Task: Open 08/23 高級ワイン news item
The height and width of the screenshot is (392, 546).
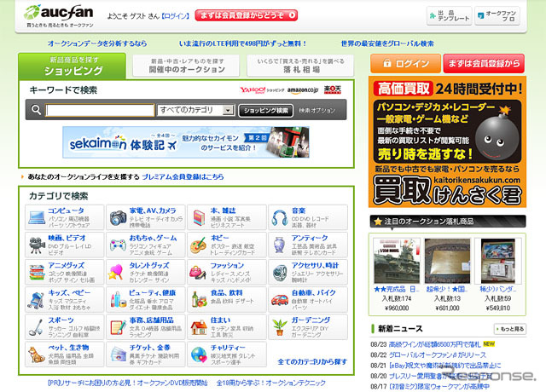Action: 434,344
